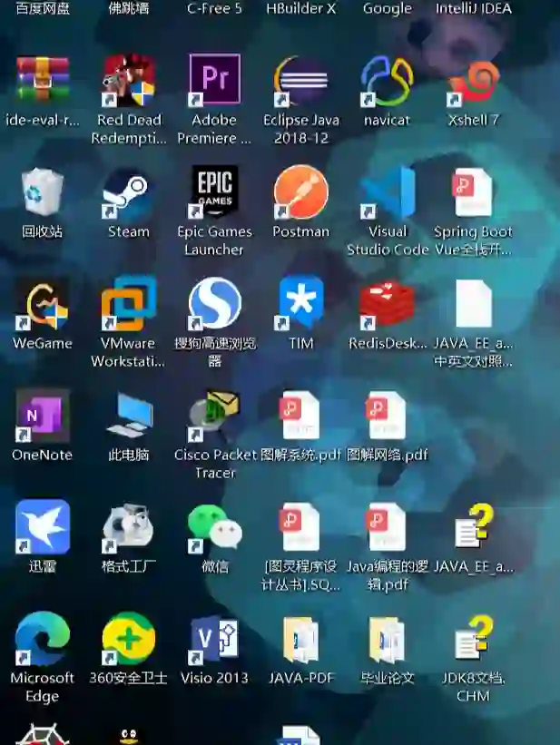Select Spring Boot Vue PDF file
This screenshot has width=560, height=745.
coord(473,192)
